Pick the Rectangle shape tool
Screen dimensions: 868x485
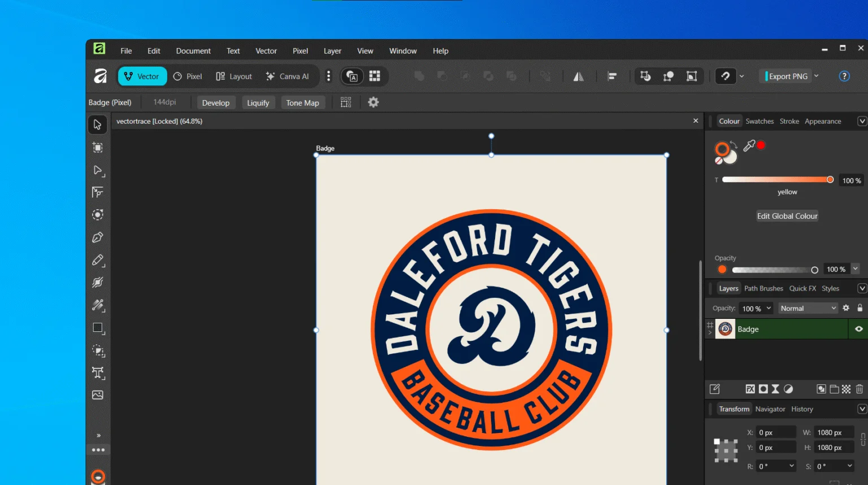pyautogui.click(x=97, y=328)
